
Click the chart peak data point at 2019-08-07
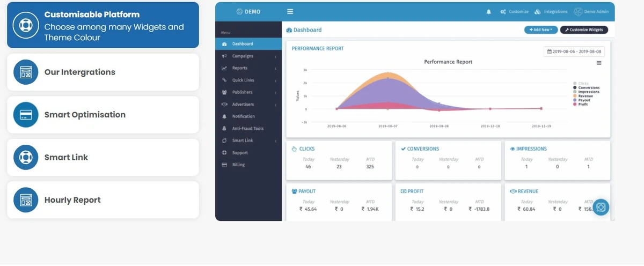coord(388,73)
